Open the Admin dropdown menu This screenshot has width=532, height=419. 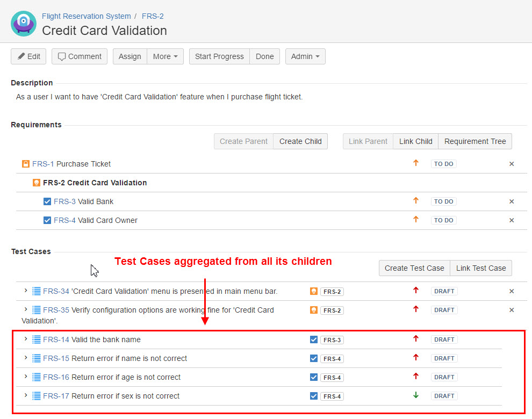305,56
